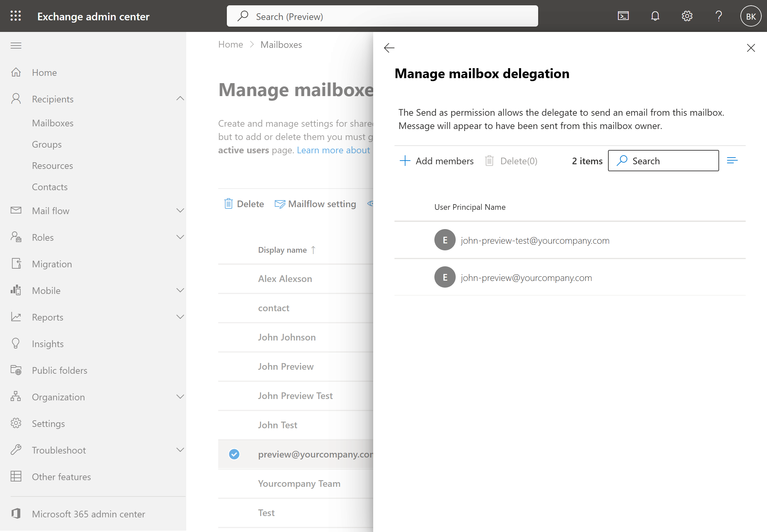The image size is (767, 532).
Task: Click the Add members plus icon
Action: coord(405,161)
